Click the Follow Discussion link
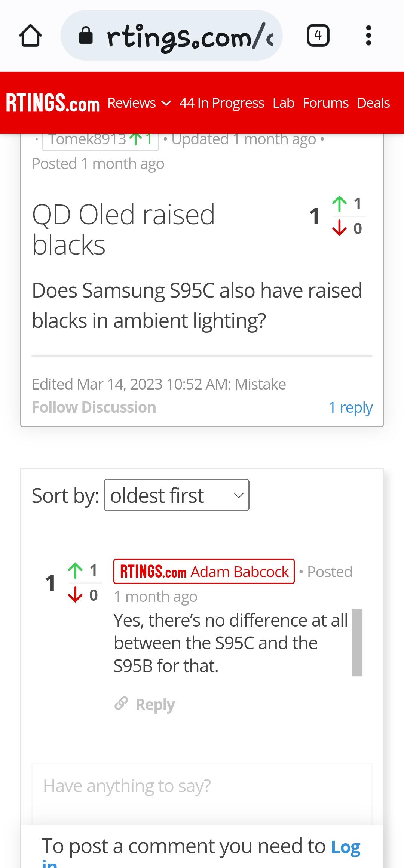Screen dimensions: 404x868 94,407
